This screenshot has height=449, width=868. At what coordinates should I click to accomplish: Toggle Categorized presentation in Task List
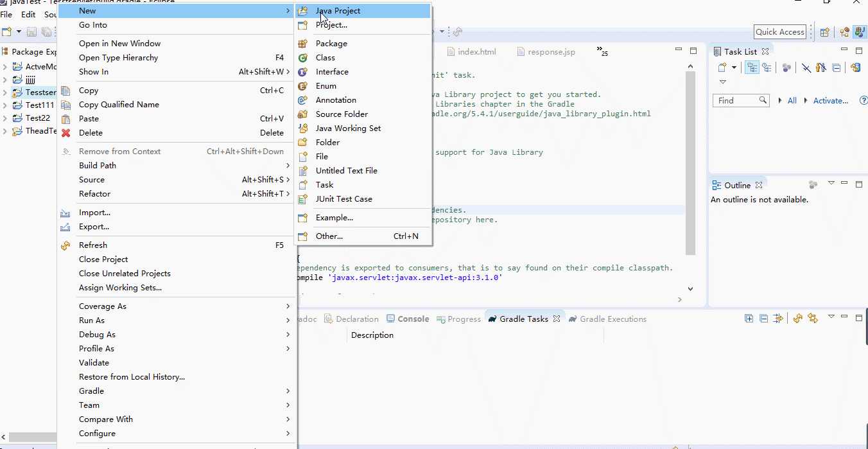point(752,67)
